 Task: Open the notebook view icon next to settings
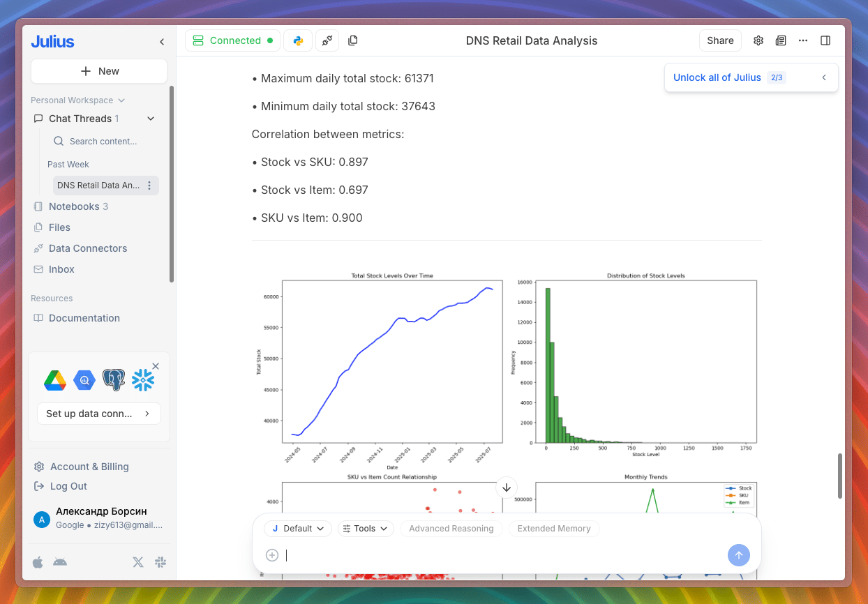pos(781,40)
